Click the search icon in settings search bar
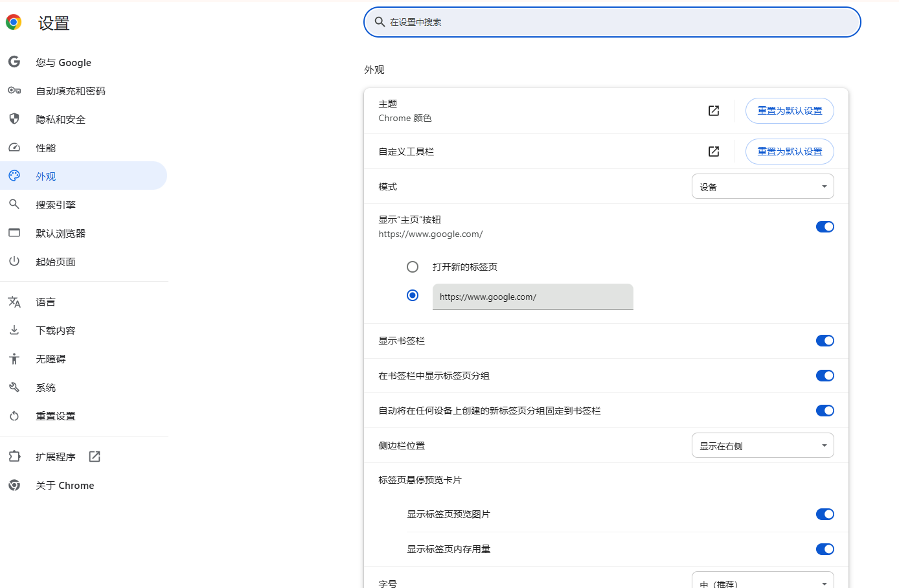 coord(380,22)
